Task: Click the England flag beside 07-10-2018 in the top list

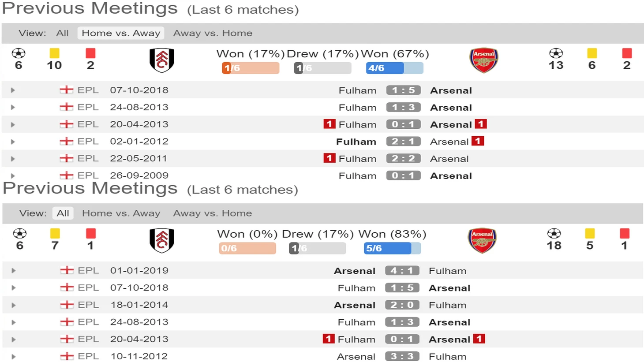Action: [66, 90]
